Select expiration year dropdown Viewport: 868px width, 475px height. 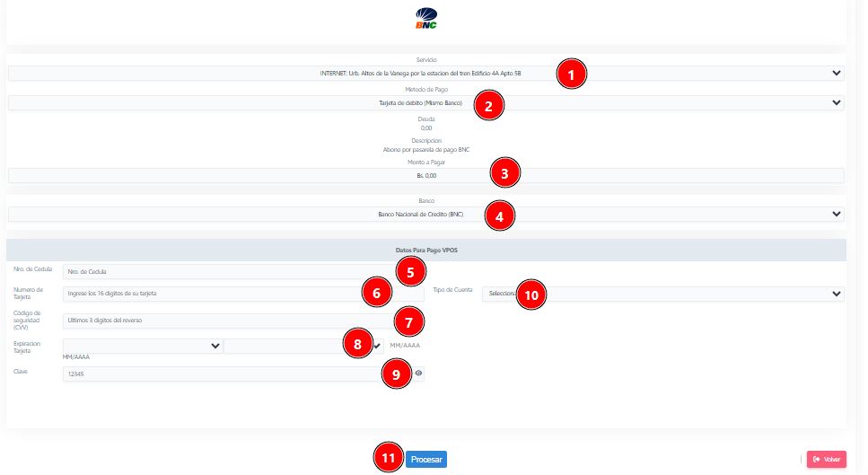point(283,346)
